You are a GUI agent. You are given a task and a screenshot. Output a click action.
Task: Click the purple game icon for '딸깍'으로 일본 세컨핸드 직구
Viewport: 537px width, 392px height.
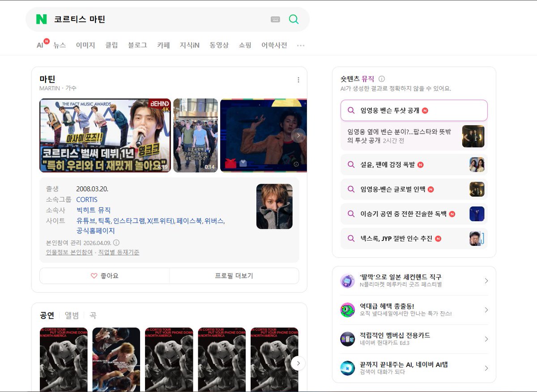click(x=347, y=281)
